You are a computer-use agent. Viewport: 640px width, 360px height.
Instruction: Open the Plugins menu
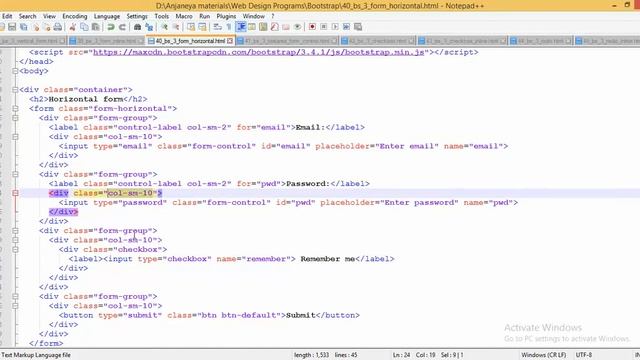(226, 16)
